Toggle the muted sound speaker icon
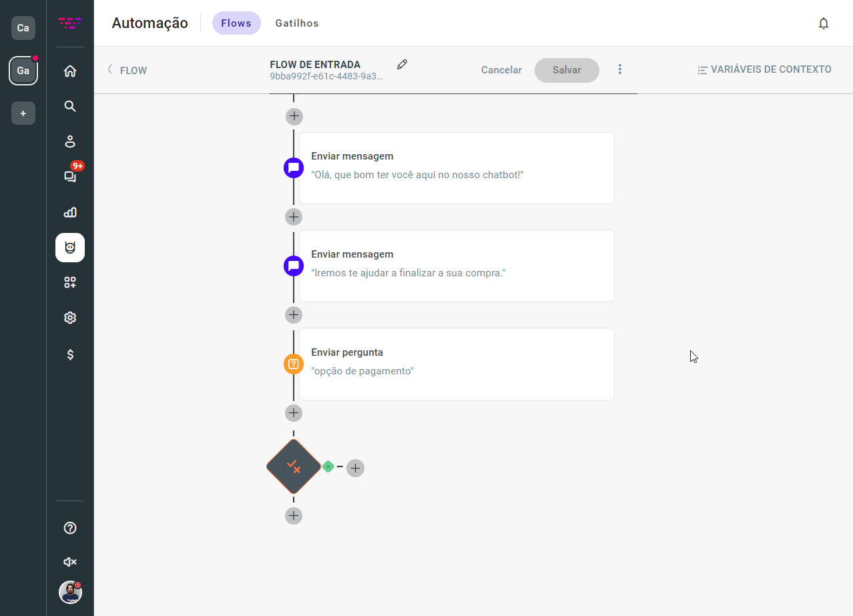Screen dimensions: 853x616 pyautogui.click(x=70, y=562)
